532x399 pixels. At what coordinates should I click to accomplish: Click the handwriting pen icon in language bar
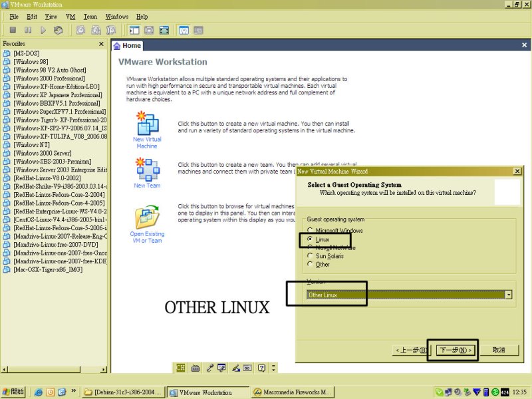[x=236, y=368]
